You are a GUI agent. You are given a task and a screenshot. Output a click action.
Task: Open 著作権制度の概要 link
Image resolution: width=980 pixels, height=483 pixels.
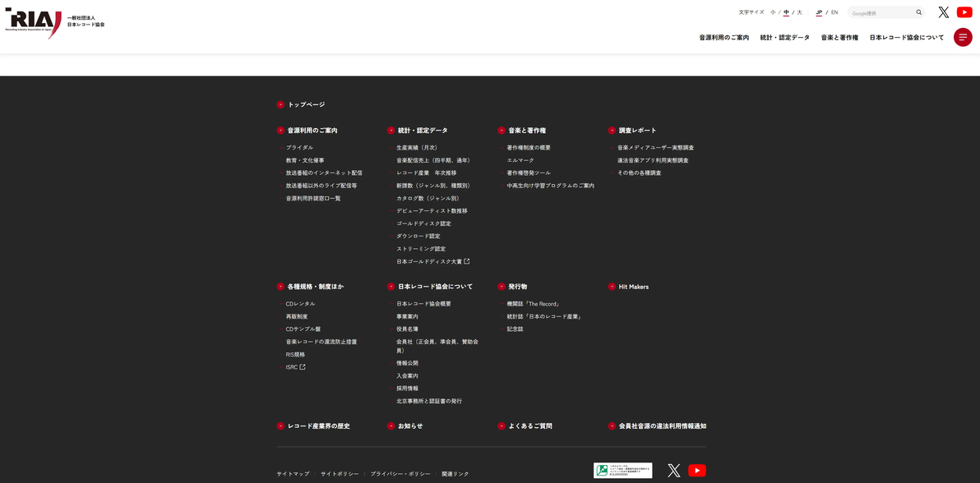point(529,148)
